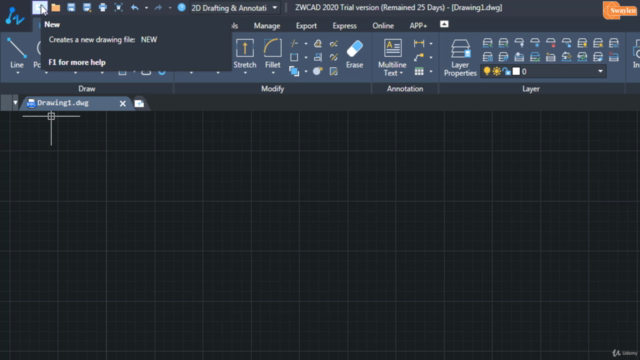Click the layer icon with red X

pyautogui.click(x=614, y=57)
